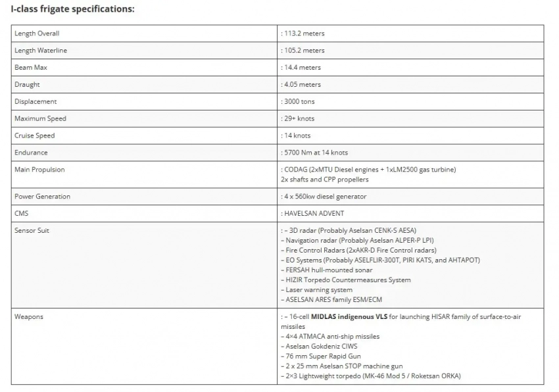Click the bold MIDLAS indigenous VLS text
This screenshot has width=559, height=392.
(x=349, y=317)
